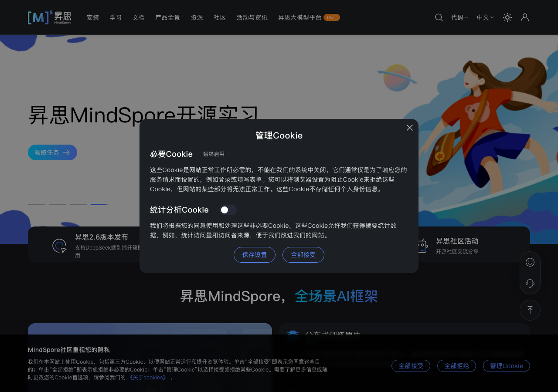Click the 昇思社区活动 robot icon
This screenshot has height=392, width=558.
click(422, 246)
